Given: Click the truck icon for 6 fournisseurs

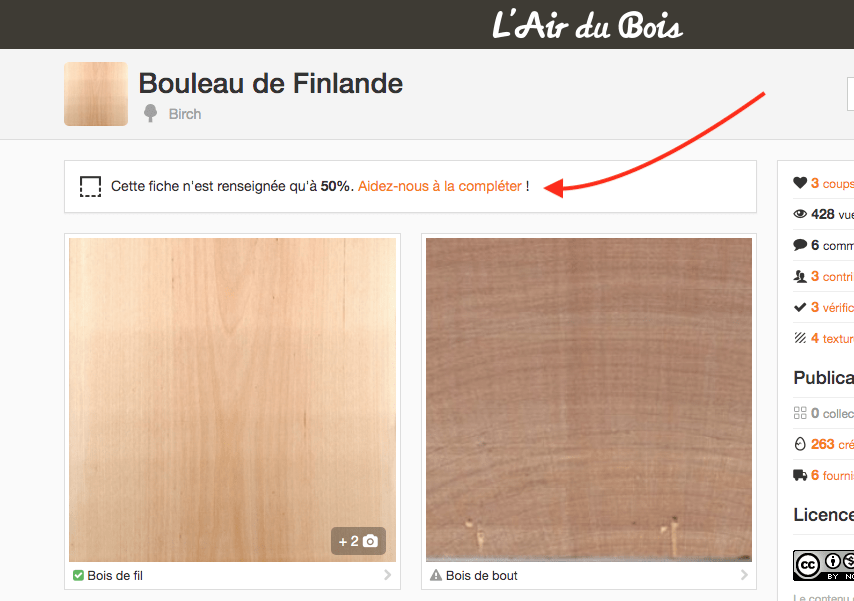Looking at the screenshot, I should 800,475.
